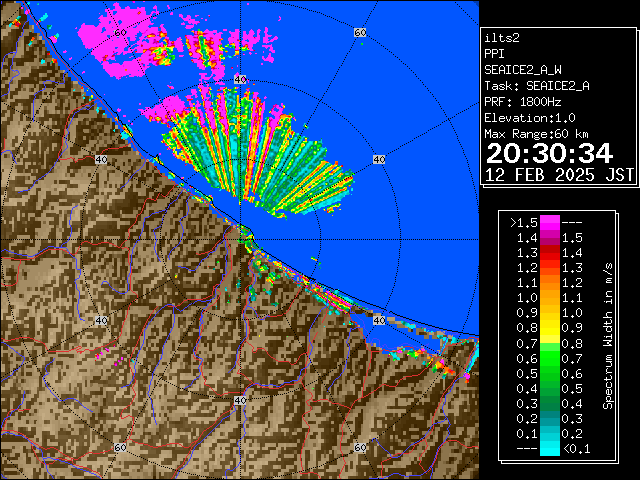Select the "SEAICE2_A_W" product name

tap(523, 70)
